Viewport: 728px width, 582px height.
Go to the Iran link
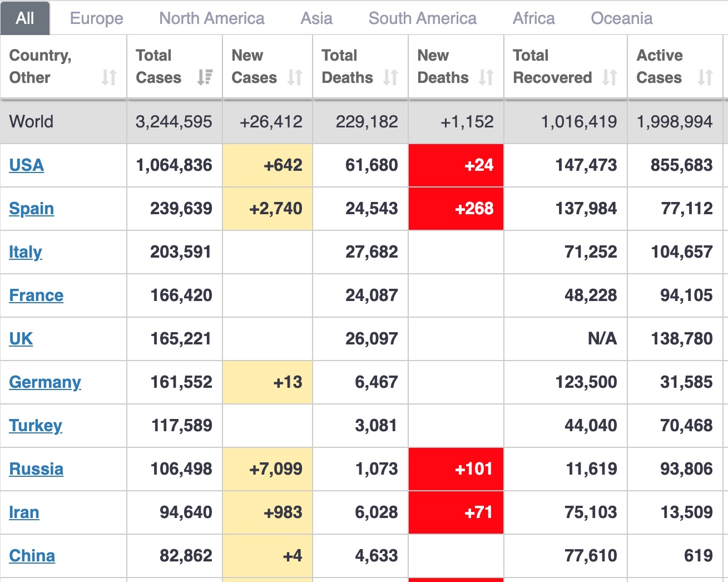coord(24,512)
